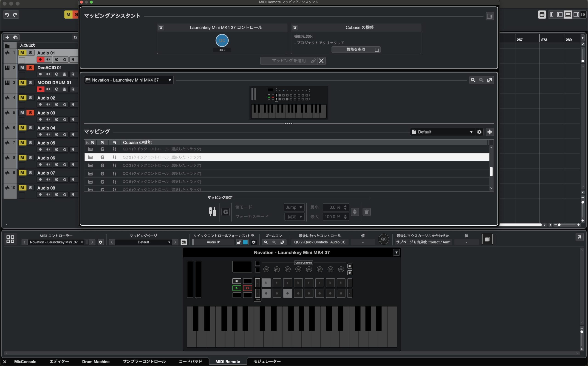This screenshot has height=366, width=588.
Task: Click the mapping page settings gear icon
Action: click(x=479, y=132)
